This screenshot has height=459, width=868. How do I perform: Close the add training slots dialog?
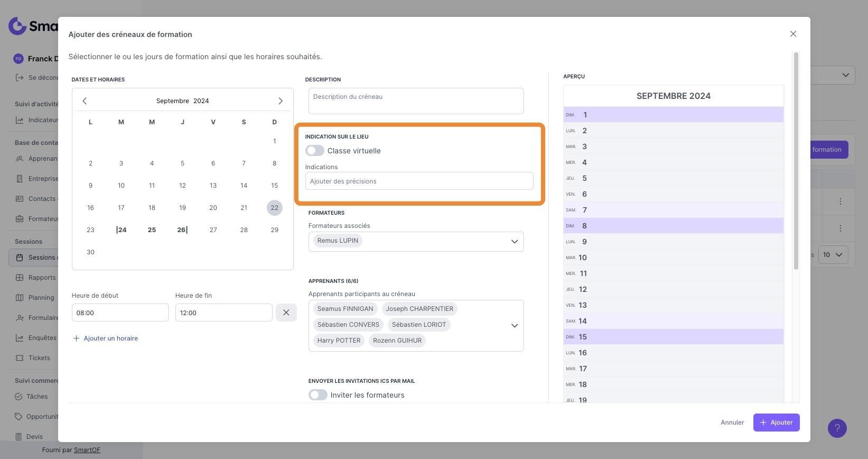tap(793, 34)
